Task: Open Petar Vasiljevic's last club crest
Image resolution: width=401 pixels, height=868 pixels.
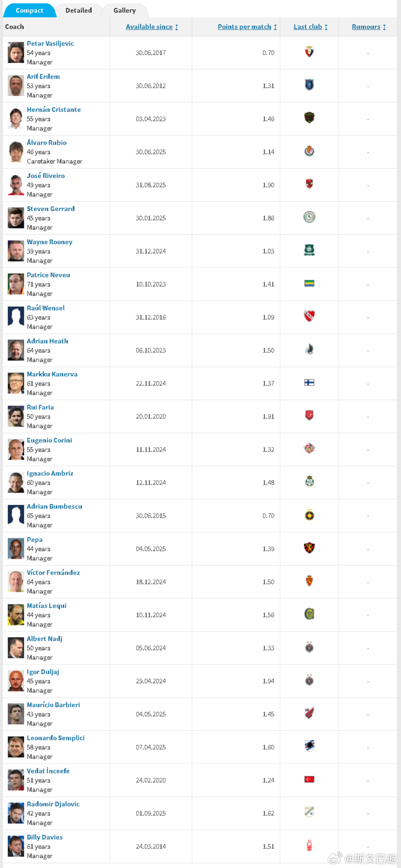Action: [309, 52]
